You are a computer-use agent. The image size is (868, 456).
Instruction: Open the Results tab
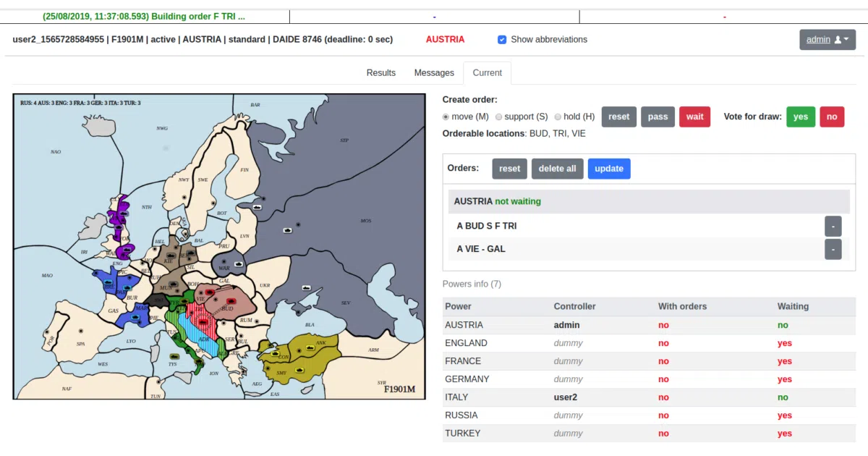(381, 73)
